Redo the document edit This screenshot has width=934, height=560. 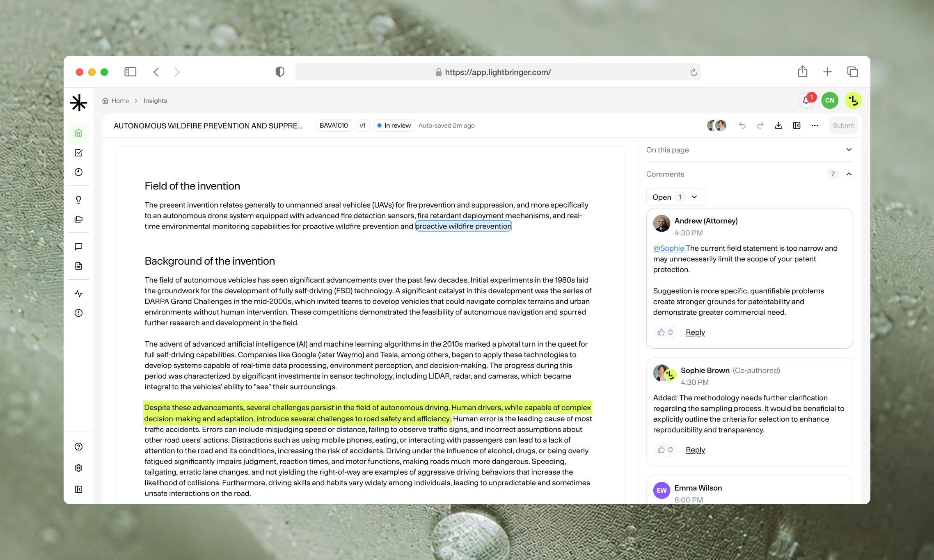tap(760, 126)
